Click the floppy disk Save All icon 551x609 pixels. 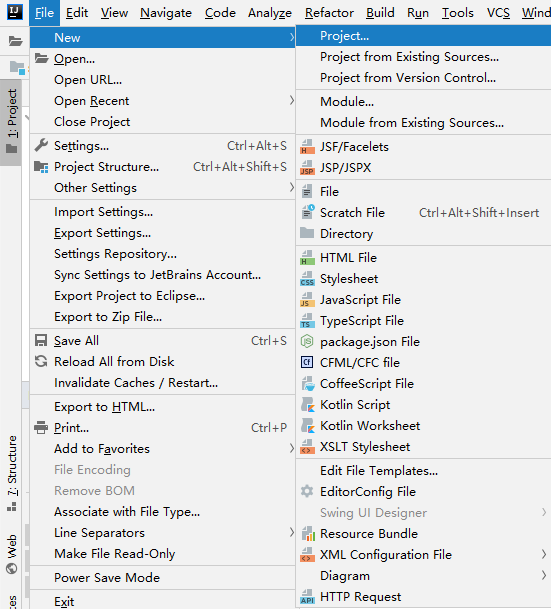coord(41,341)
